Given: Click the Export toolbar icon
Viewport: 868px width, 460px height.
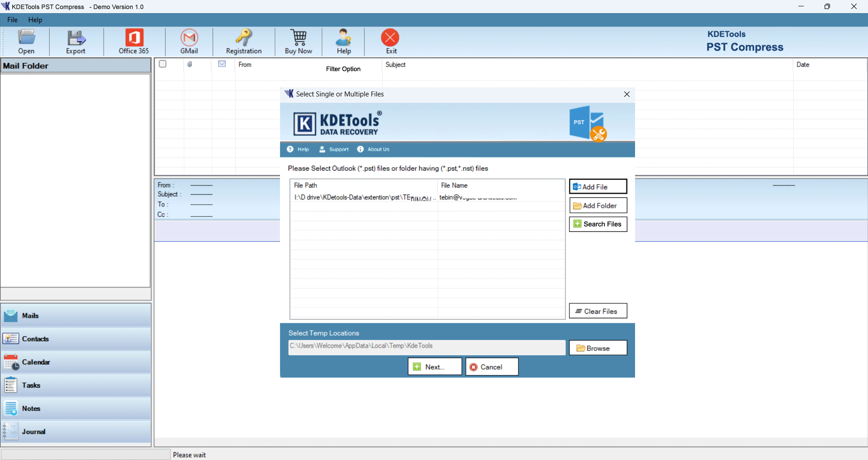Looking at the screenshot, I should (x=76, y=42).
